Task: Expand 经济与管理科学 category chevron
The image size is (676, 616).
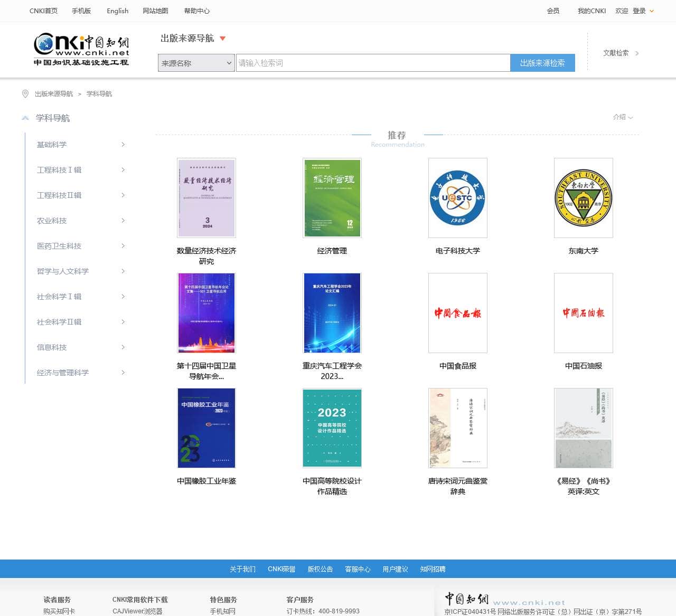Action: (123, 373)
